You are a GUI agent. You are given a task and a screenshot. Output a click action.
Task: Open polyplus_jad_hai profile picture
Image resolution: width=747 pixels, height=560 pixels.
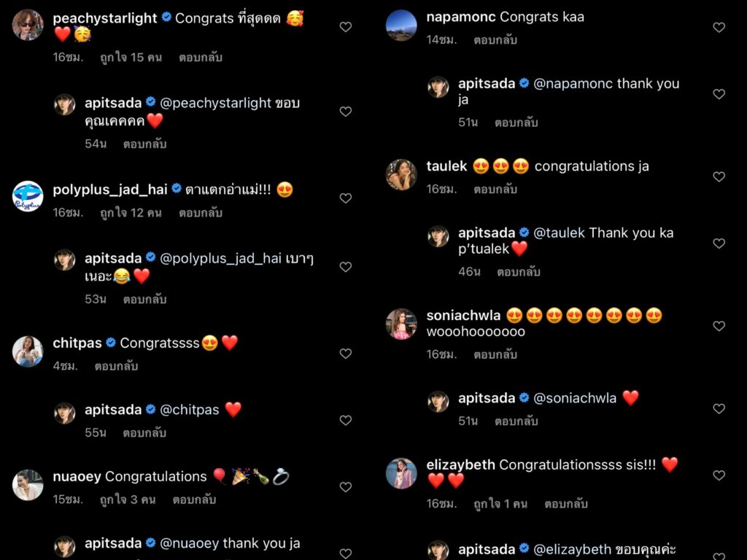(x=28, y=195)
